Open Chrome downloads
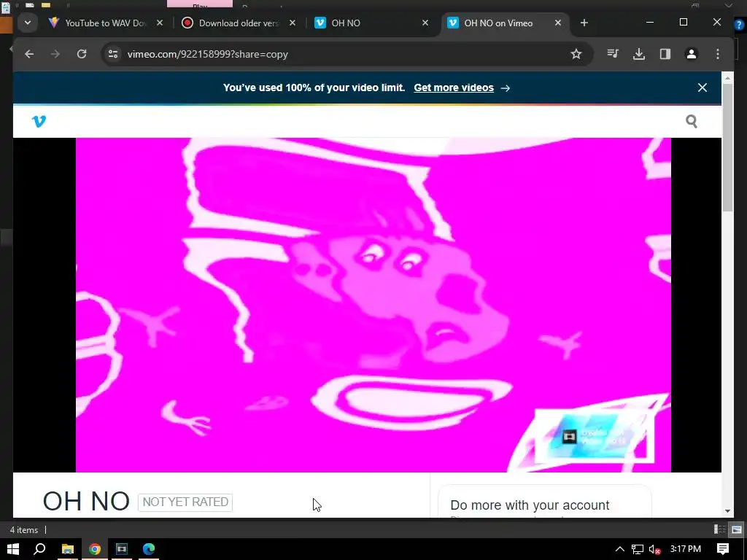Viewport: 747px width, 560px height. coord(639,54)
